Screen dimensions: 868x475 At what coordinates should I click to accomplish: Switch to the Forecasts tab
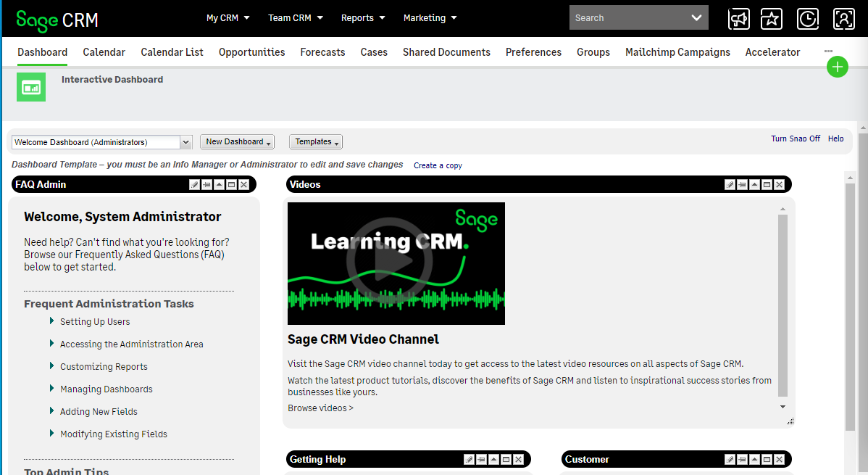click(322, 52)
